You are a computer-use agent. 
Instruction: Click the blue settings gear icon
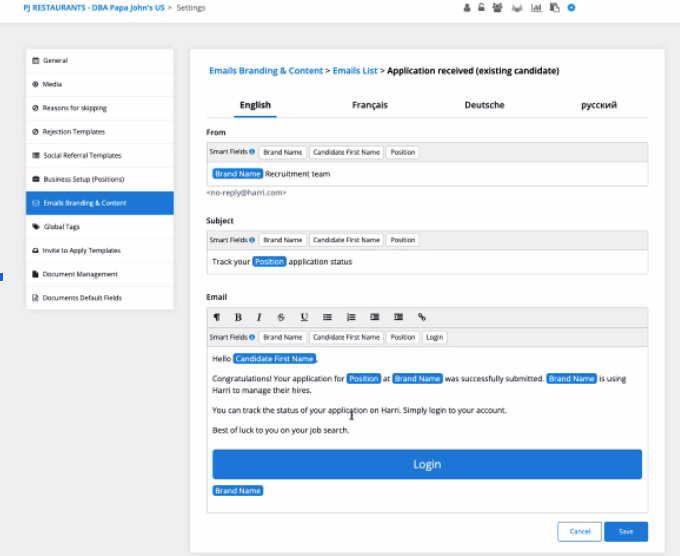click(x=571, y=8)
